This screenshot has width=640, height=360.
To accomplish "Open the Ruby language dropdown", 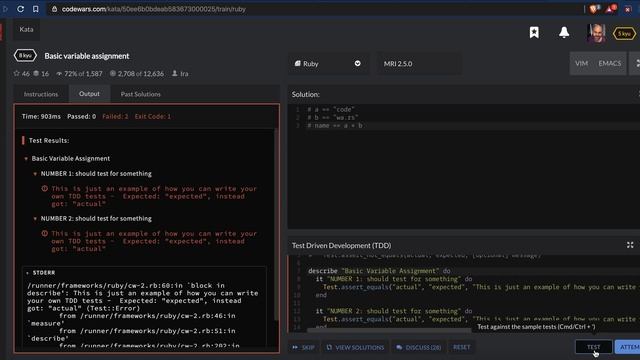I will pos(328,64).
